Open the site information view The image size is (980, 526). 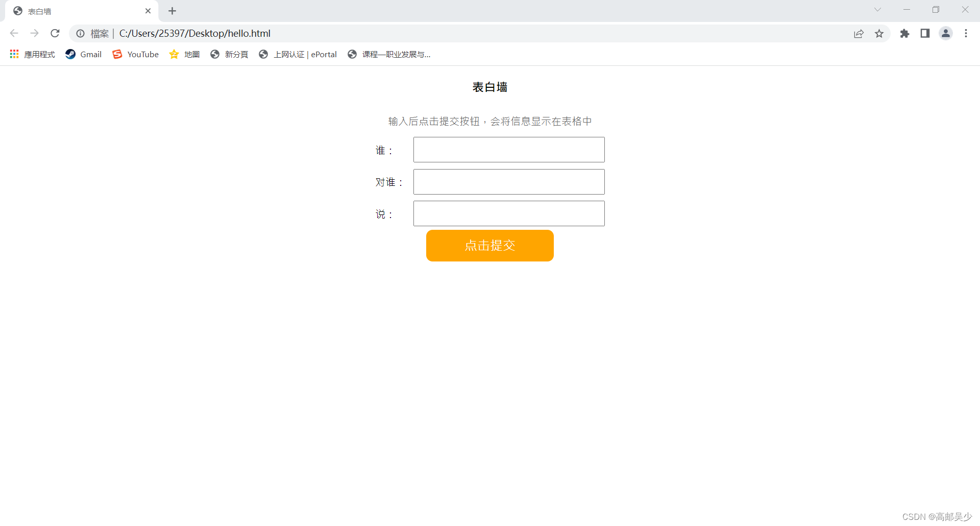(80, 33)
